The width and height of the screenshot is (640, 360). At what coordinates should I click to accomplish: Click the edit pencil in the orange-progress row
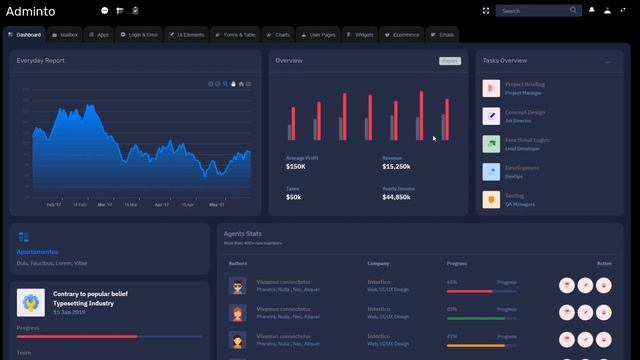click(585, 340)
